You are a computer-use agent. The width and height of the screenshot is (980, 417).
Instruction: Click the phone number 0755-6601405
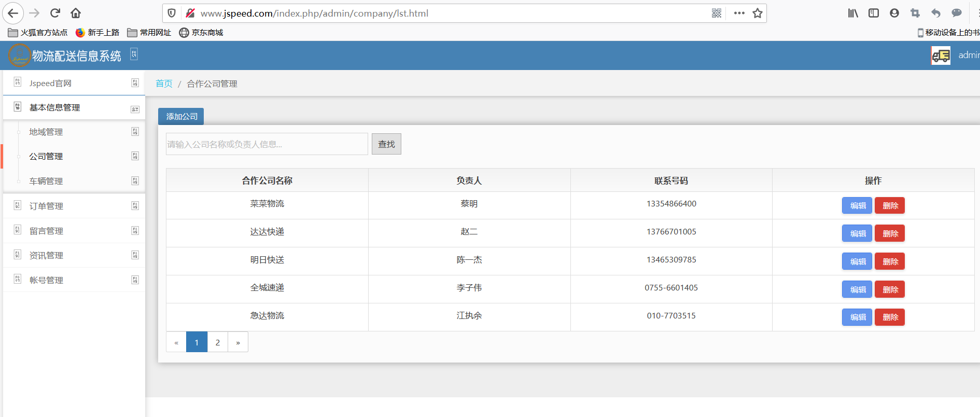tap(671, 288)
